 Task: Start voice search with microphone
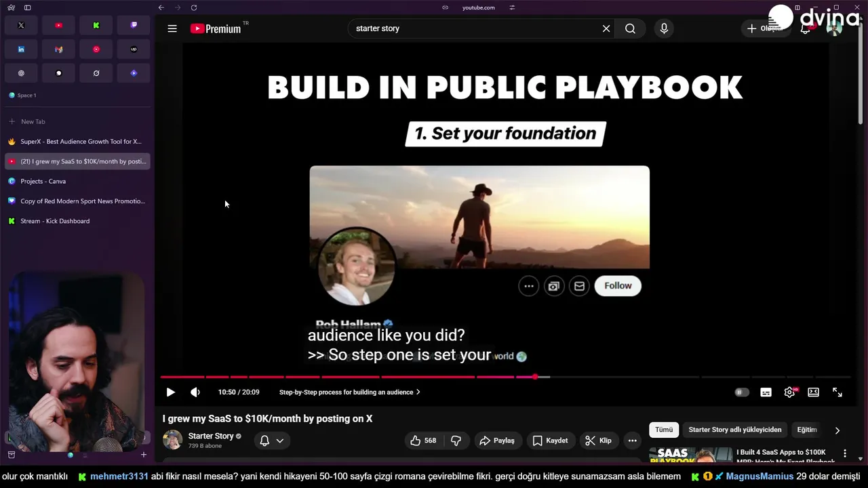click(664, 28)
